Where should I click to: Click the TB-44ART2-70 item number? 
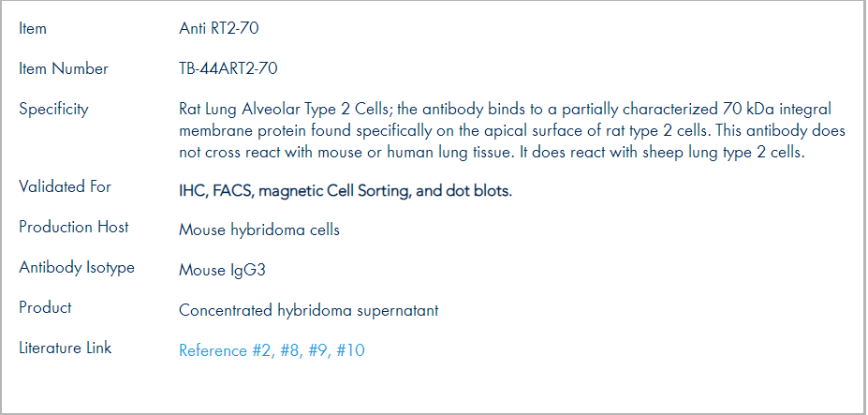[228, 68]
